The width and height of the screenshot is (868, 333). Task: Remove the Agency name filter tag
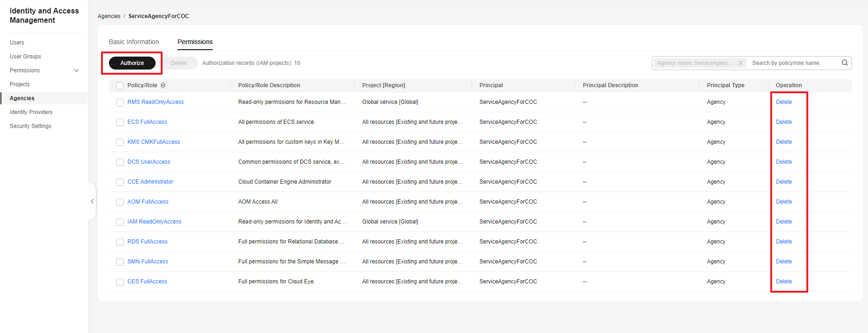pos(740,63)
